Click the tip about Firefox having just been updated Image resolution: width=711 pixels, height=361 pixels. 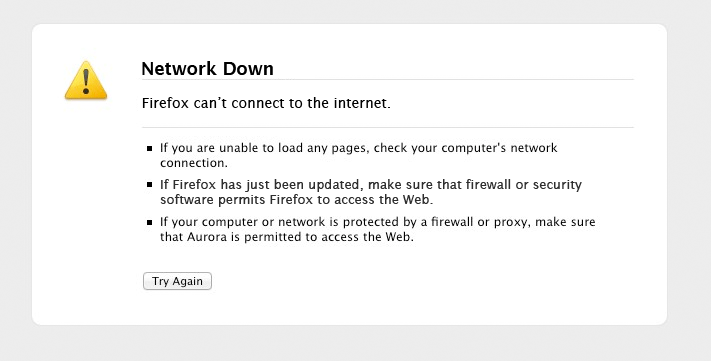point(370,192)
